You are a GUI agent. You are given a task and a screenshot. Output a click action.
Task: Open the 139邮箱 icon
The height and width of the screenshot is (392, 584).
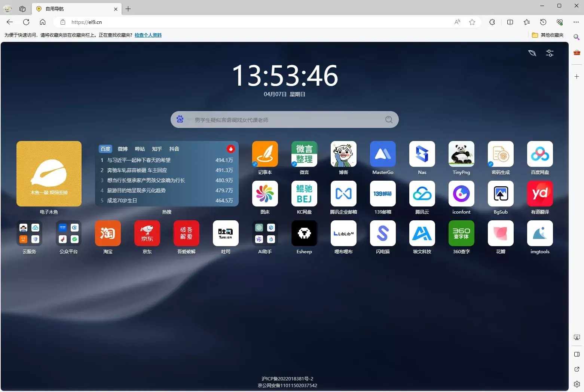pos(383,193)
